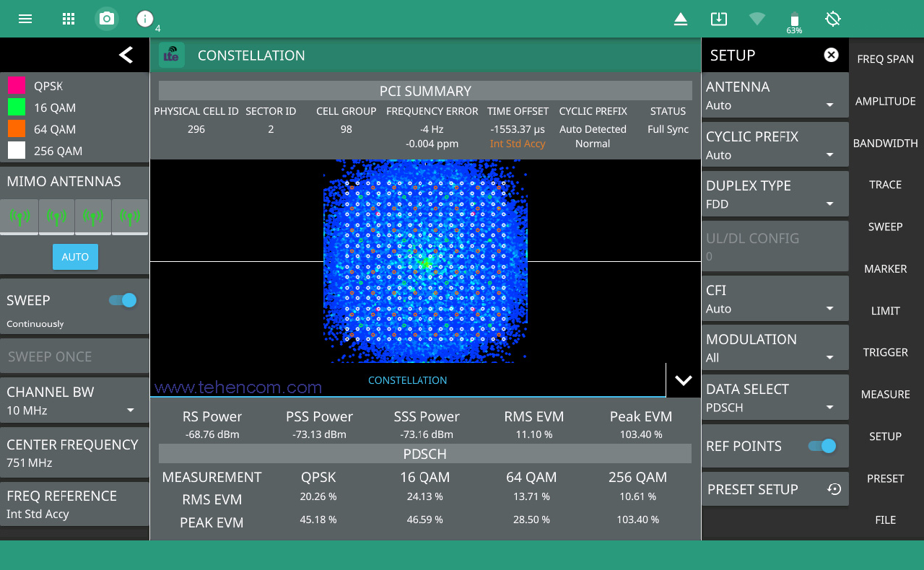Click the constellation diagram plot
This screenshot has width=924, height=570.
point(425,261)
